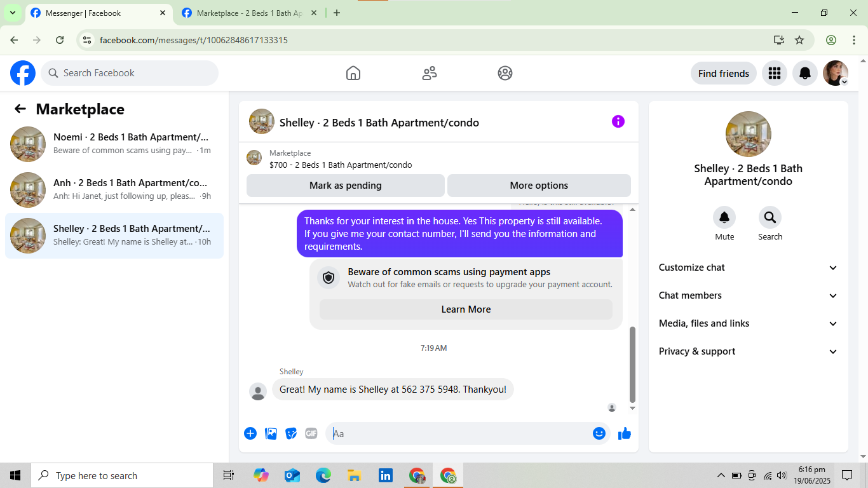The image size is (868, 488).
Task: Switch to Marketplace 2 Beds tab
Action: click(249, 13)
